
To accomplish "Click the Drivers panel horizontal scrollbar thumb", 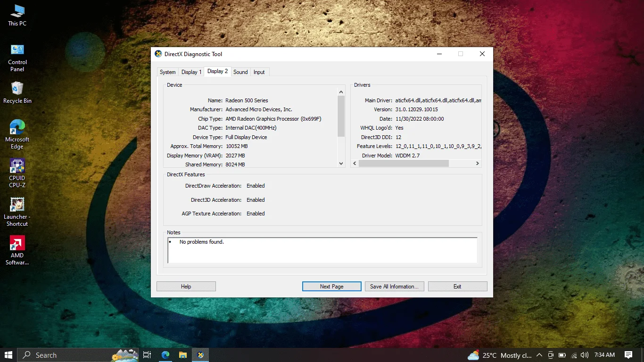I will click(404, 163).
